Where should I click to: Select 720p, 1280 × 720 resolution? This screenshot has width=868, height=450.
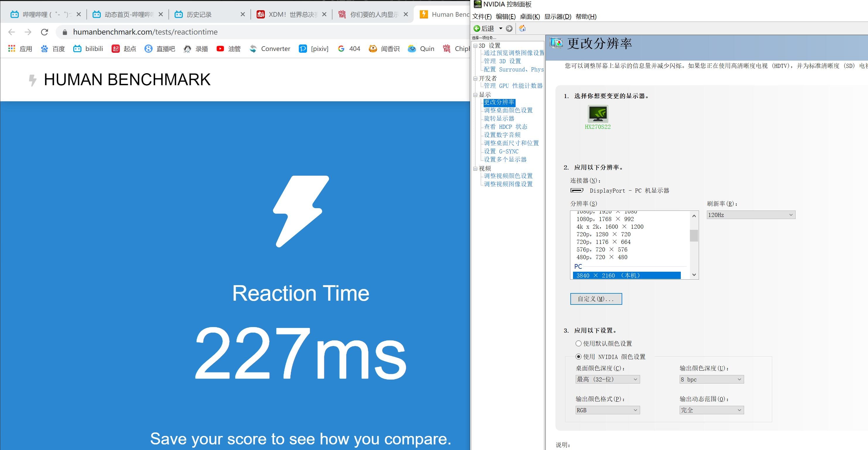click(603, 235)
